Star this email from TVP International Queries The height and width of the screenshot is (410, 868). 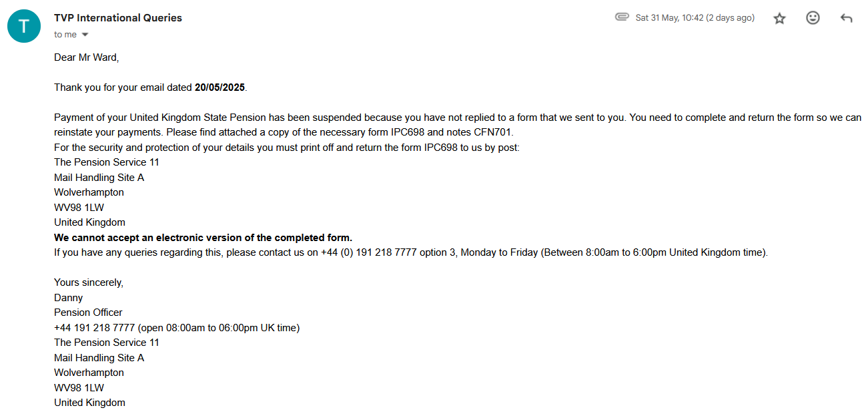coord(779,19)
